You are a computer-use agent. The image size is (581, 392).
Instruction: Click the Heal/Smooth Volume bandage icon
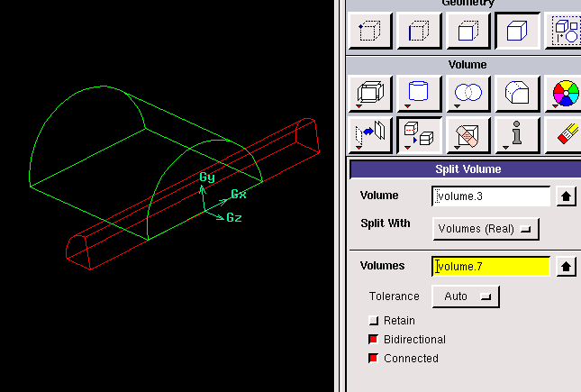coord(468,135)
